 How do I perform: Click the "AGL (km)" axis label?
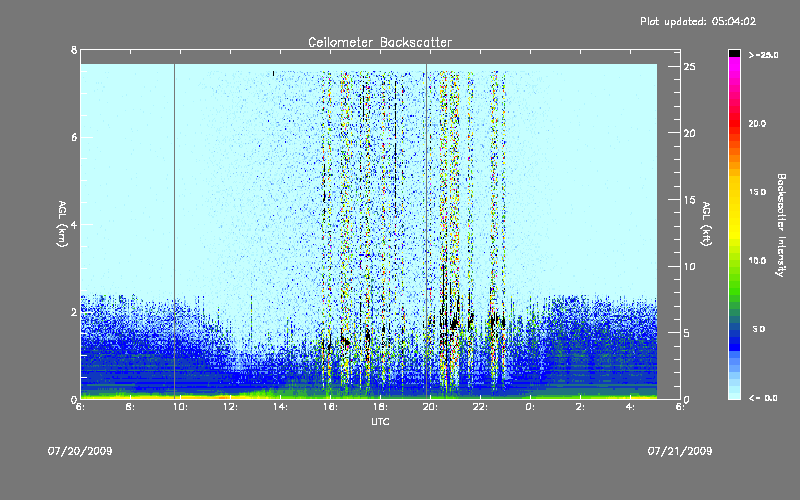point(62,224)
